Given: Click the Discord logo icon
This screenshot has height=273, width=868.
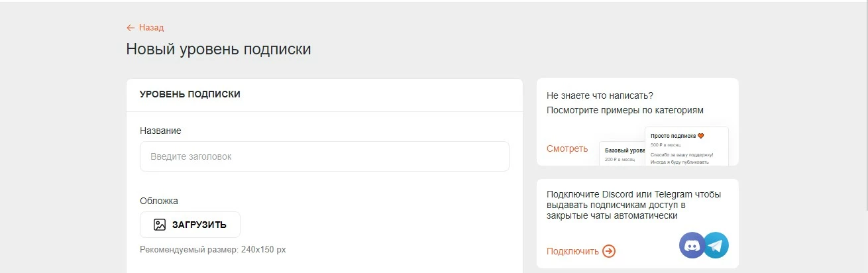Looking at the screenshot, I should [x=692, y=245].
